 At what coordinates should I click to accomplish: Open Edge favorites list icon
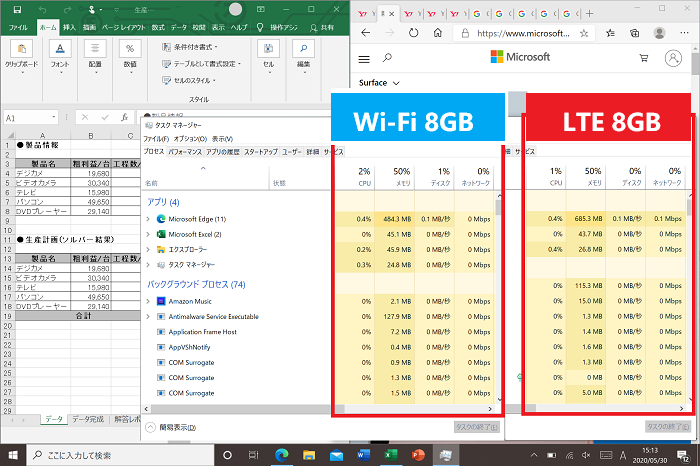pyautogui.click(x=610, y=33)
